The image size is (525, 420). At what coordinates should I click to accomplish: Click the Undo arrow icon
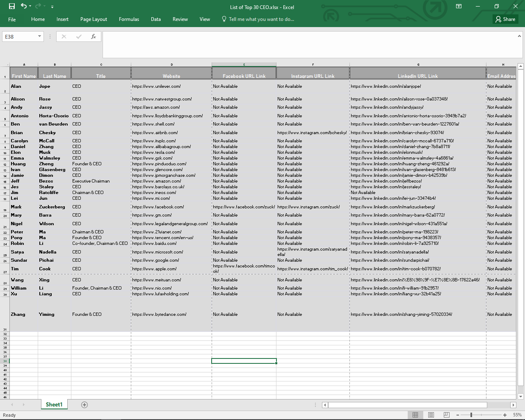pyautogui.click(x=24, y=6)
